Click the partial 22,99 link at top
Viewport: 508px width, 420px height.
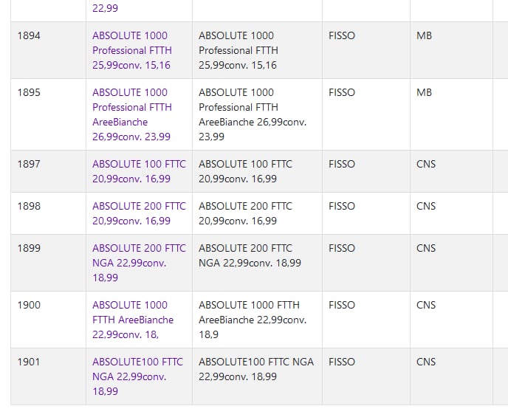(106, 8)
